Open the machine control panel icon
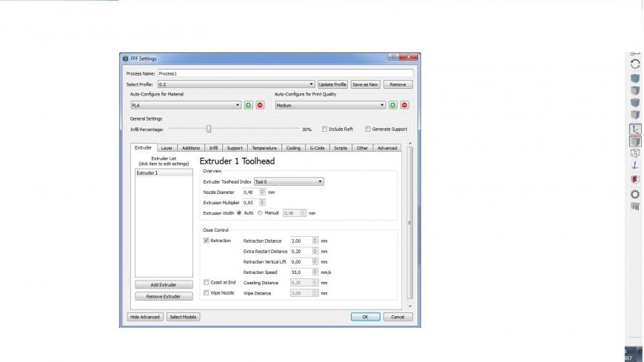This screenshot has height=362, width=644. point(635,207)
